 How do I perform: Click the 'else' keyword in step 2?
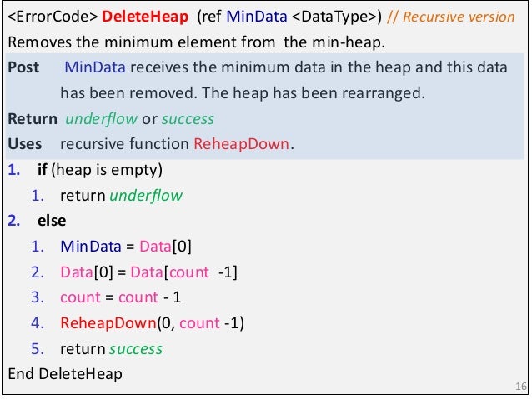(x=51, y=222)
